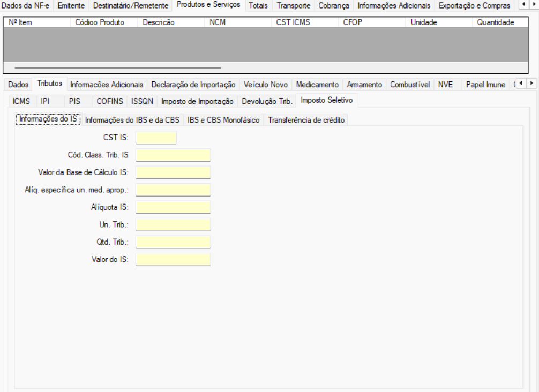Open the Medicamento tab
The height and width of the screenshot is (392, 539).
317,85
